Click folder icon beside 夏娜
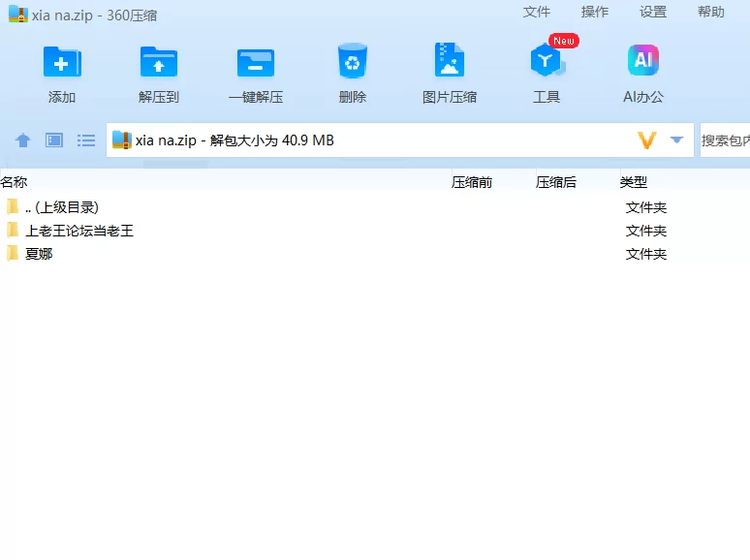750x560 pixels. pyautogui.click(x=13, y=253)
